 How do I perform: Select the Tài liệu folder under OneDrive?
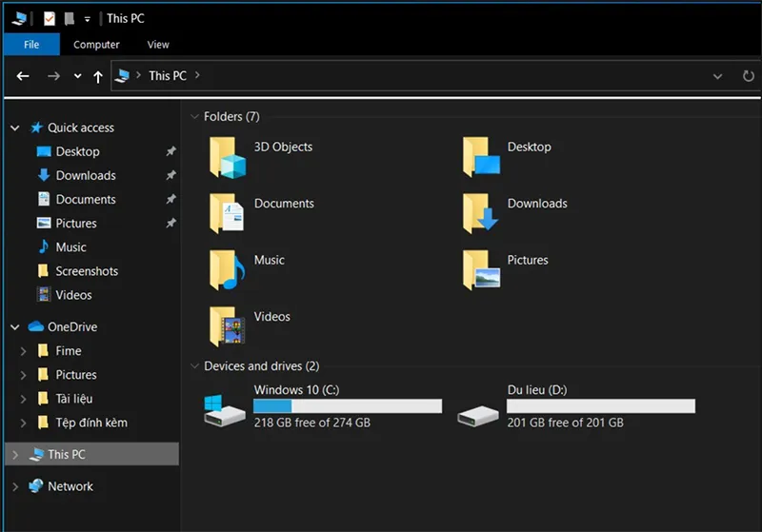(73, 399)
